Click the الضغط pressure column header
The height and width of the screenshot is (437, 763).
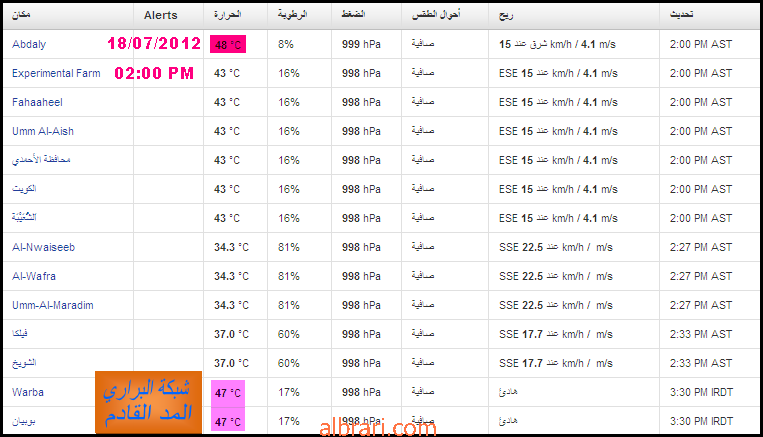[353, 15]
